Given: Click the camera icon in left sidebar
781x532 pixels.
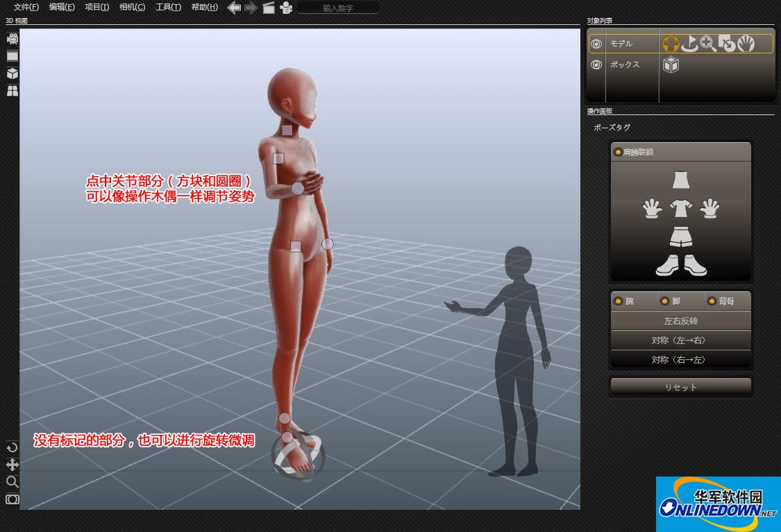Looking at the screenshot, I should click(12, 40).
